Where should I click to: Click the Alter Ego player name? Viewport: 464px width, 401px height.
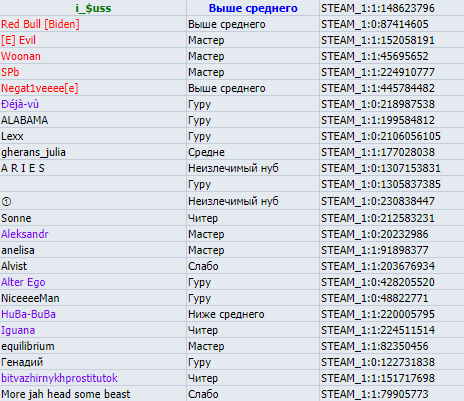click(x=23, y=282)
